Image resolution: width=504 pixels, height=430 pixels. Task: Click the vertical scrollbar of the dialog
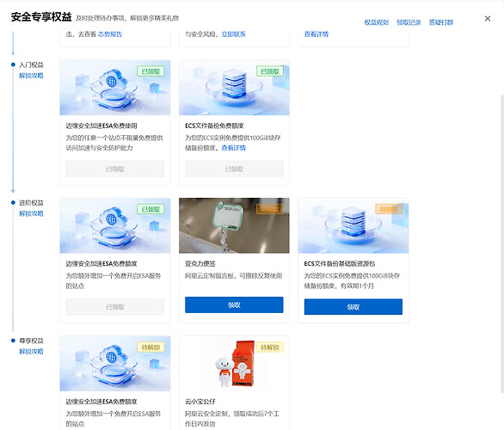click(x=502, y=244)
